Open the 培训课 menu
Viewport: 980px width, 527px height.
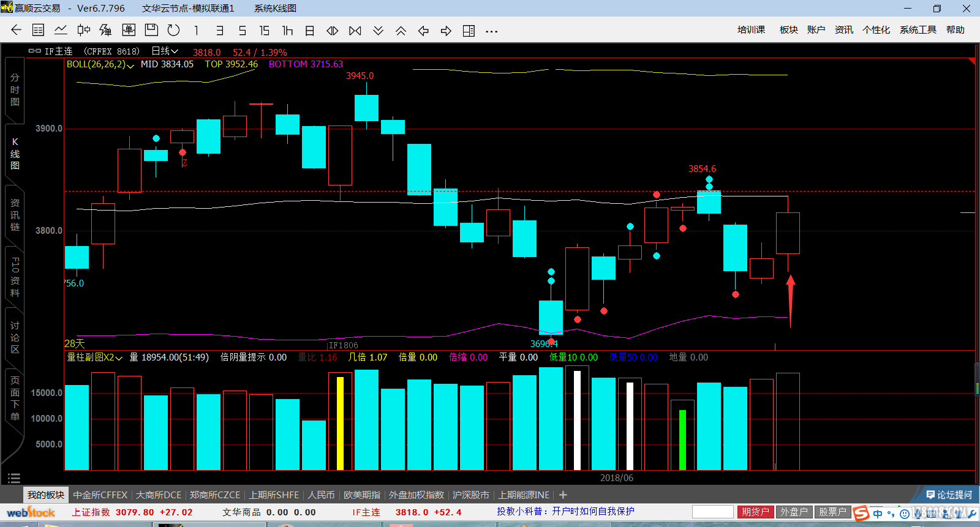[751, 30]
